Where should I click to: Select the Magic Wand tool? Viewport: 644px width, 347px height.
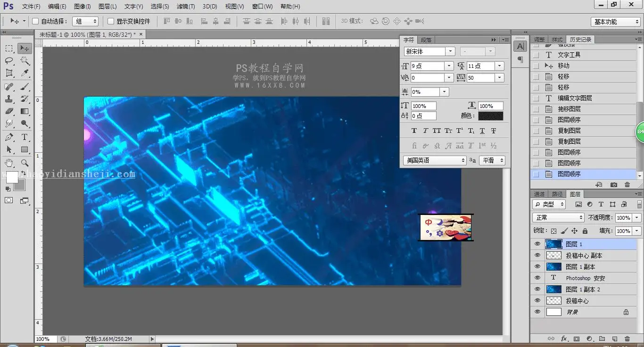tap(25, 61)
